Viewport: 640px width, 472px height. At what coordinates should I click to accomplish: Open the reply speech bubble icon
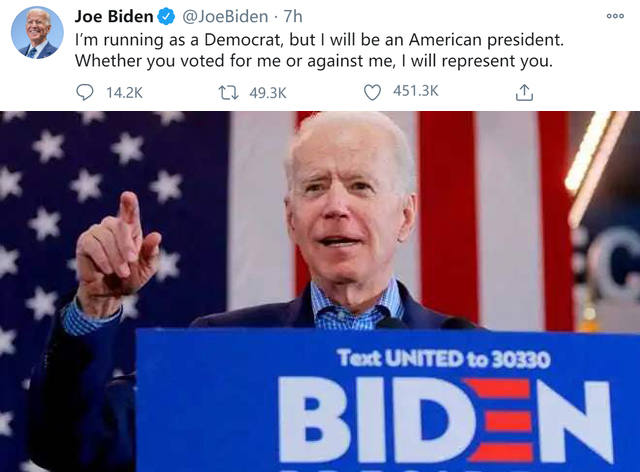[x=85, y=92]
